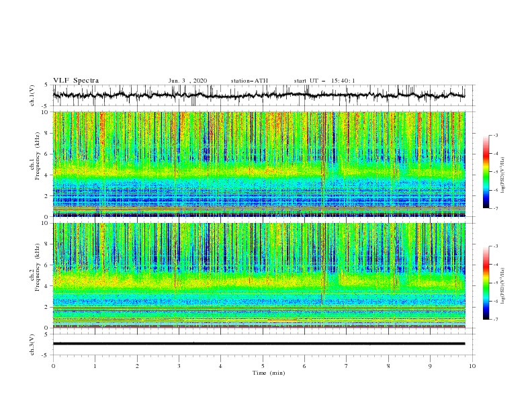The height and width of the screenshot is (411, 532).
Task: Click the "-3" tick on the upper colorbar
Action: click(x=496, y=135)
